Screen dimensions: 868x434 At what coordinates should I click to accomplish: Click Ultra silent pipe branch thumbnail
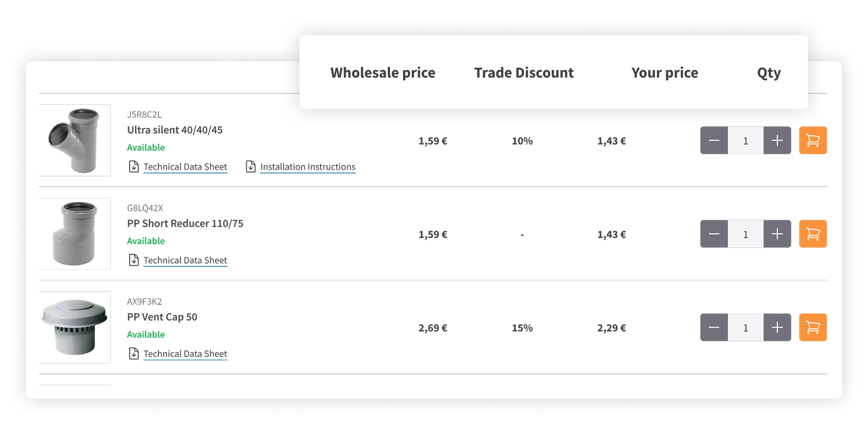[75, 141]
